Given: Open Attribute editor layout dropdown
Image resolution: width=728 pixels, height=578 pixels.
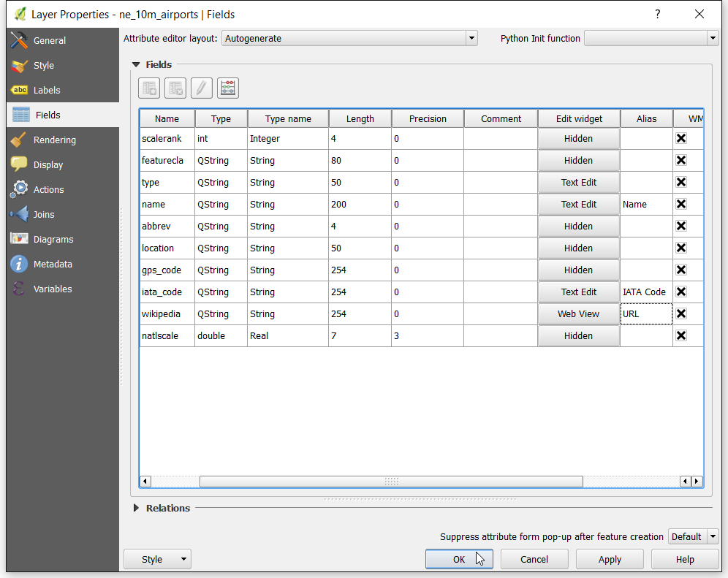Looking at the screenshot, I should click(349, 39).
